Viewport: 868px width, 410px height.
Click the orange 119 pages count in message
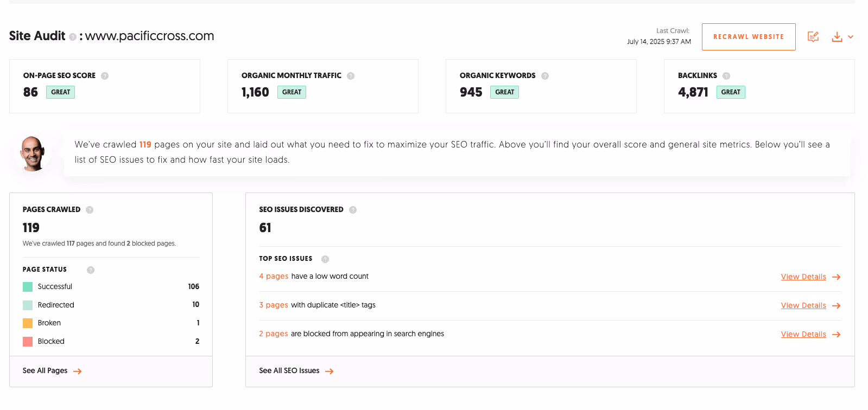pyautogui.click(x=145, y=145)
